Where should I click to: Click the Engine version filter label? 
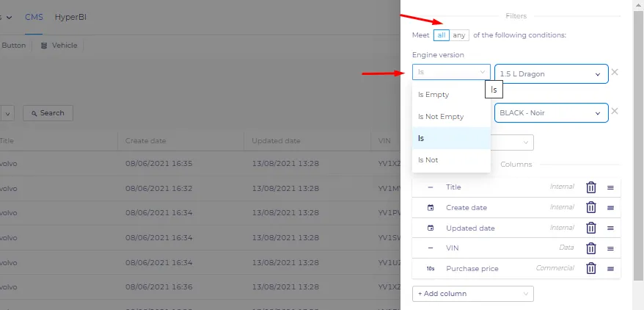[438, 55]
